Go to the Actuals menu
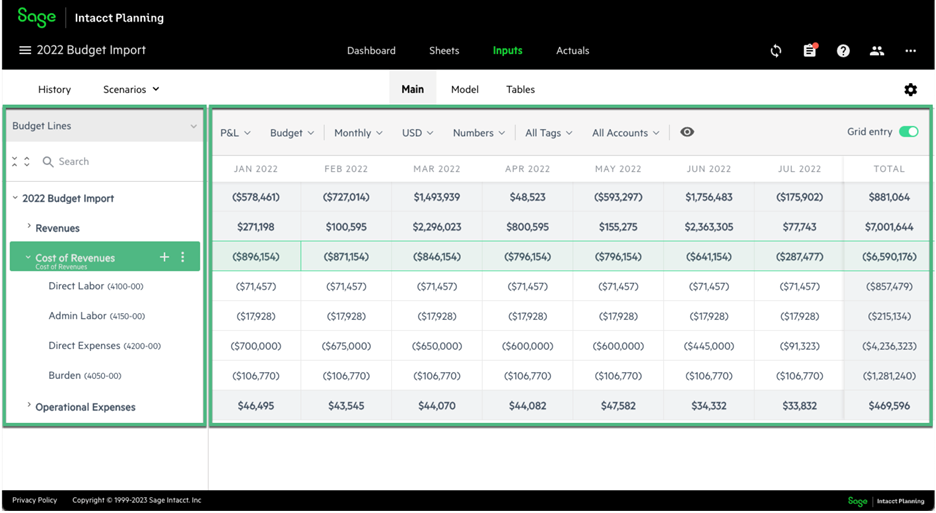Image resolution: width=936 pixels, height=513 pixels. click(572, 51)
